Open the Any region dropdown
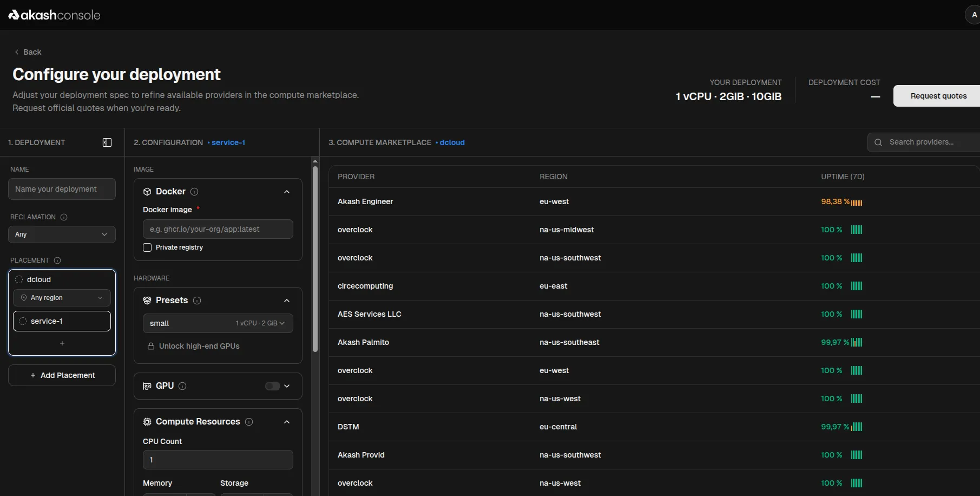980x496 pixels. tap(62, 298)
